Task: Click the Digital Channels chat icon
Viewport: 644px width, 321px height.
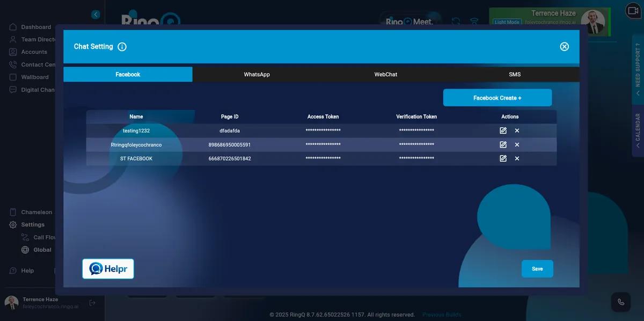Action: [x=13, y=90]
